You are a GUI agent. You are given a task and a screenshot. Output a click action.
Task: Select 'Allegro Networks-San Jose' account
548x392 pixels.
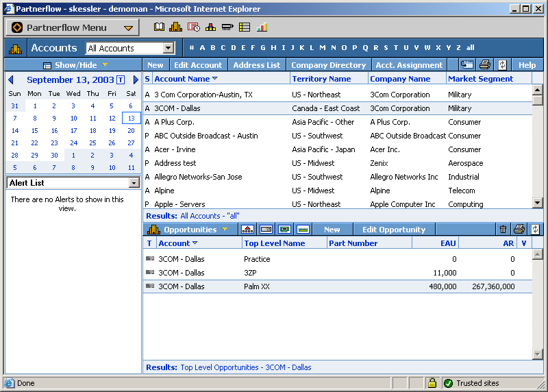click(338, 177)
